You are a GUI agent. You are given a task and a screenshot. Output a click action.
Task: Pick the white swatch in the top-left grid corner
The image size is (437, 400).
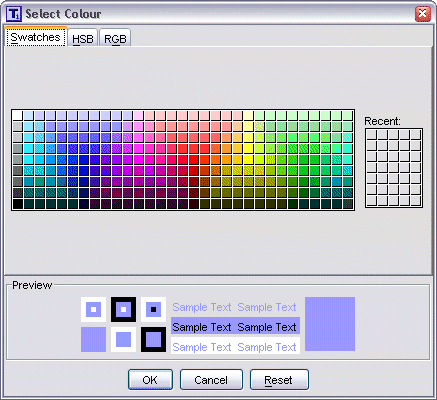pyautogui.click(x=17, y=115)
